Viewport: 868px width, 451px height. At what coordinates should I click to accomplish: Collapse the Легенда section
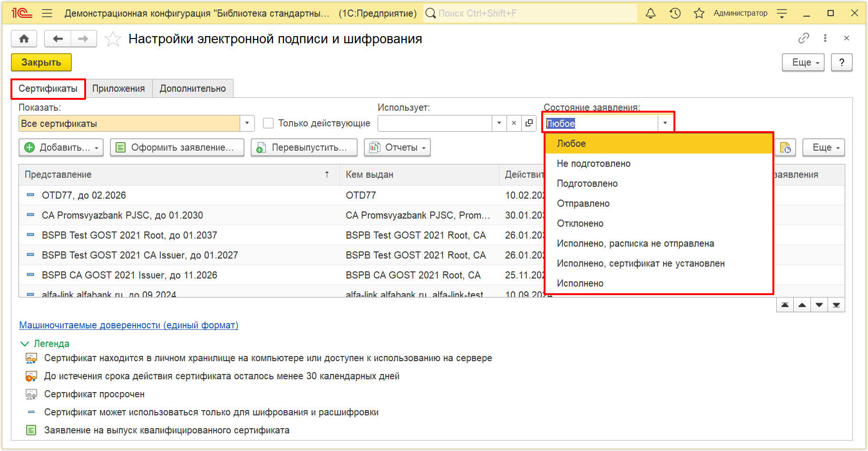click(x=45, y=344)
